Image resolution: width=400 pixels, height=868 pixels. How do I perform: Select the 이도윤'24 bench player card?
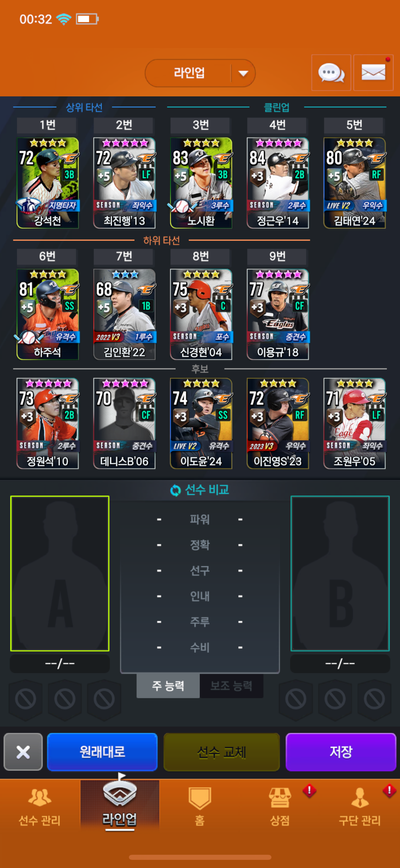click(201, 423)
